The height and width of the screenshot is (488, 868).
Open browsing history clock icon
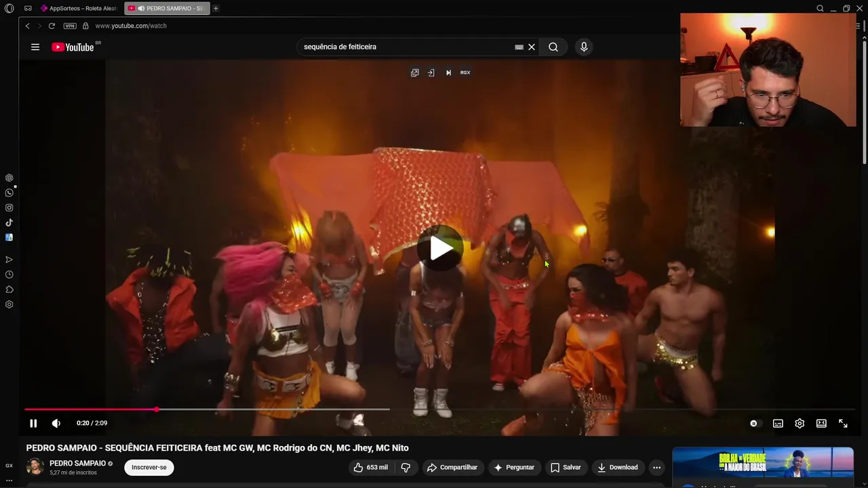tap(9, 274)
